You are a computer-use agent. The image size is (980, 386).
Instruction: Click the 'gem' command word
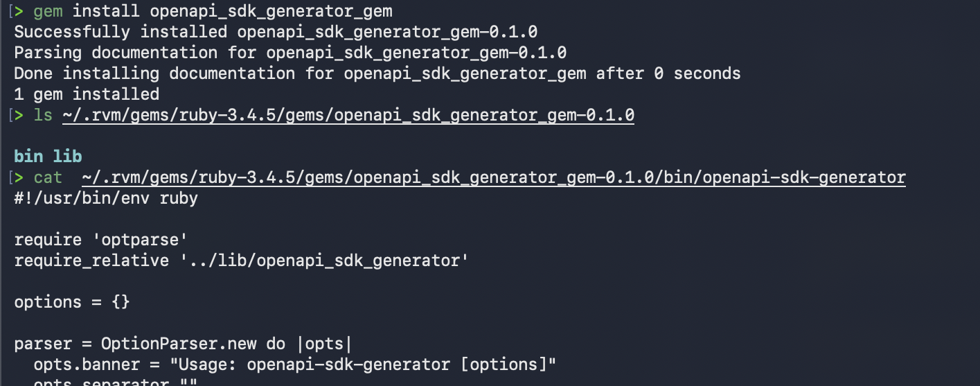[48, 11]
